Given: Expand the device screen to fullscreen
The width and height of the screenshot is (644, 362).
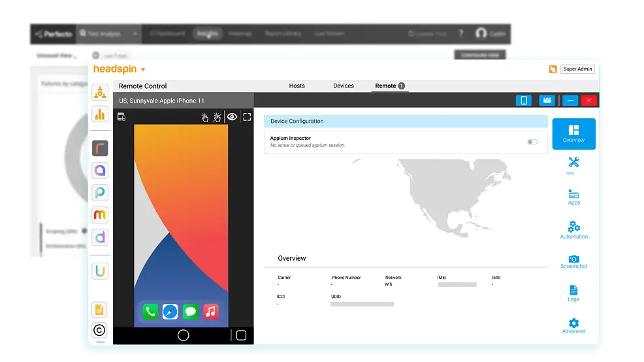Looking at the screenshot, I should [247, 117].
